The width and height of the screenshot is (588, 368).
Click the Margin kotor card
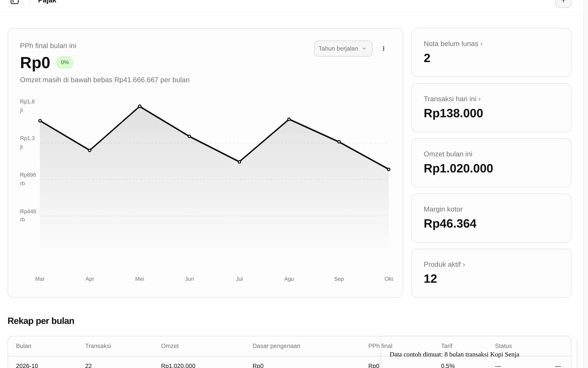[491, 218]
